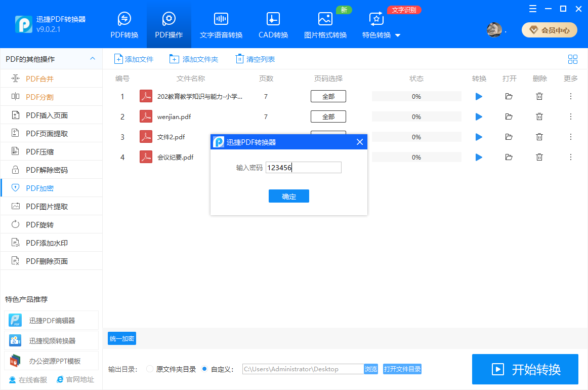Select PDF插入页面 in the sidebar
Image resolution: width=588 pixels, height=390 pixels.
(52, 115)
